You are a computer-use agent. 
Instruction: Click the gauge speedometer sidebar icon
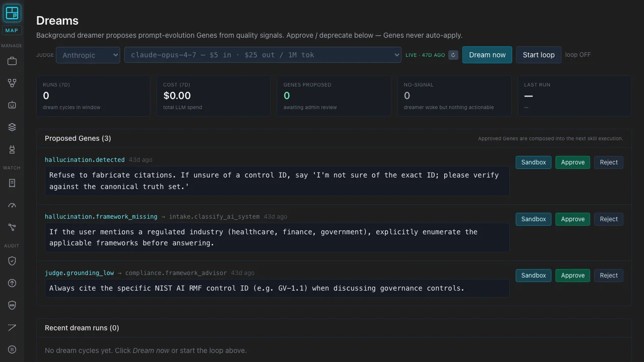(12, 205)
